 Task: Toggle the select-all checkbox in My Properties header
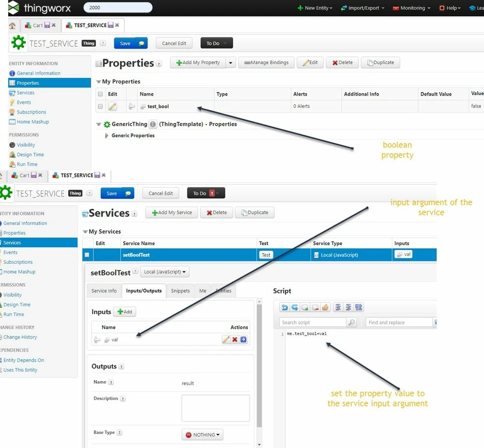(100, 94)
